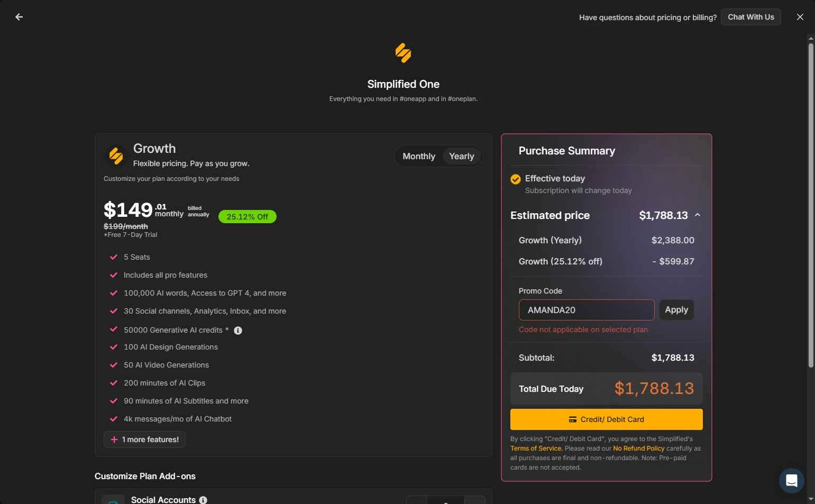815x504 pixels.
Task: Click the 'Growth (Yearly)' line item
Action: [550, 240]
